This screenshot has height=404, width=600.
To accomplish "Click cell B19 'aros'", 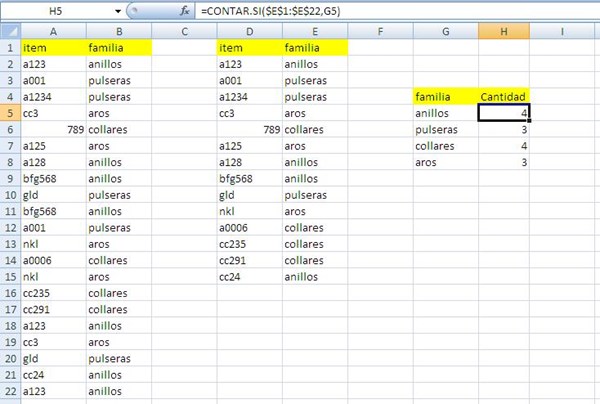I will [119, 342].
